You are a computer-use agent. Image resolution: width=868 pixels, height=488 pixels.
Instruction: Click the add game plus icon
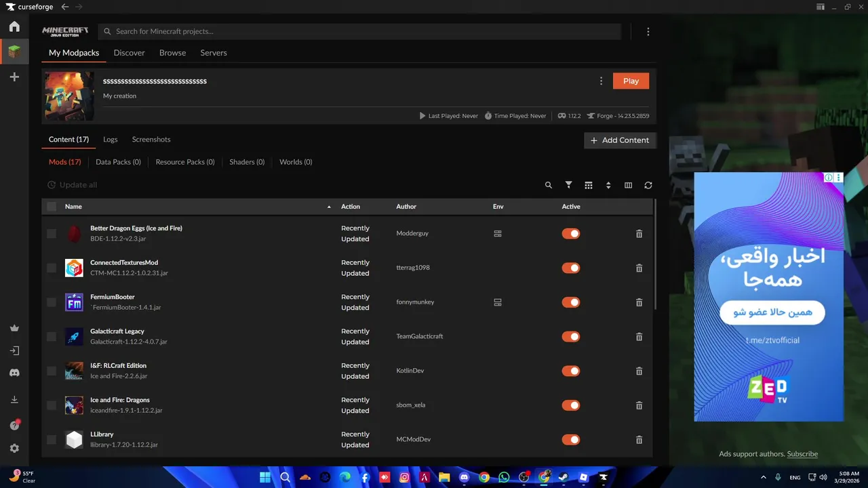click(14, 77)
